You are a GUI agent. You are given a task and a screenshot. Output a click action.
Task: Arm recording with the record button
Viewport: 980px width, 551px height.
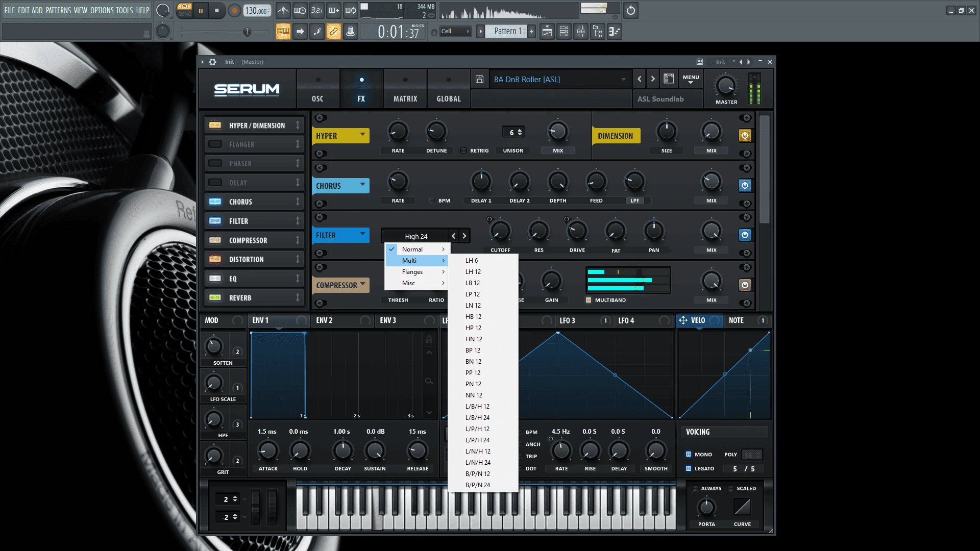pyautogui.click(x=234, y=10)
